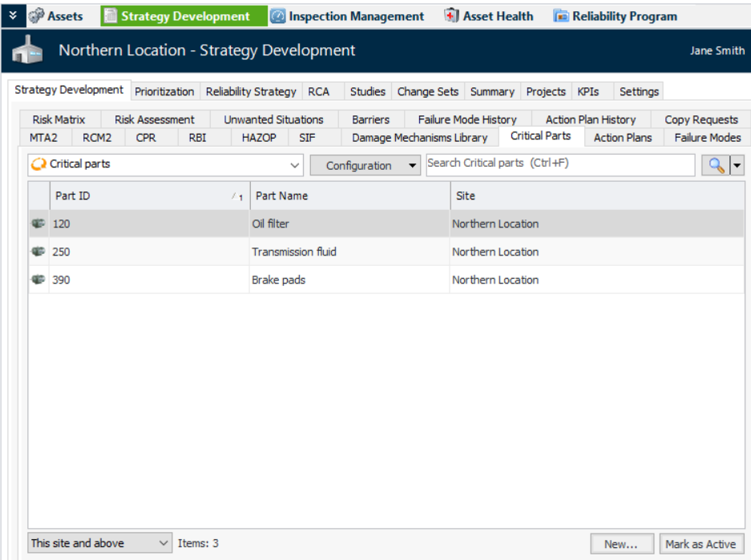Open the Failure Modes sub-tab
The image size is (751, 560).
tap(708, 138)
